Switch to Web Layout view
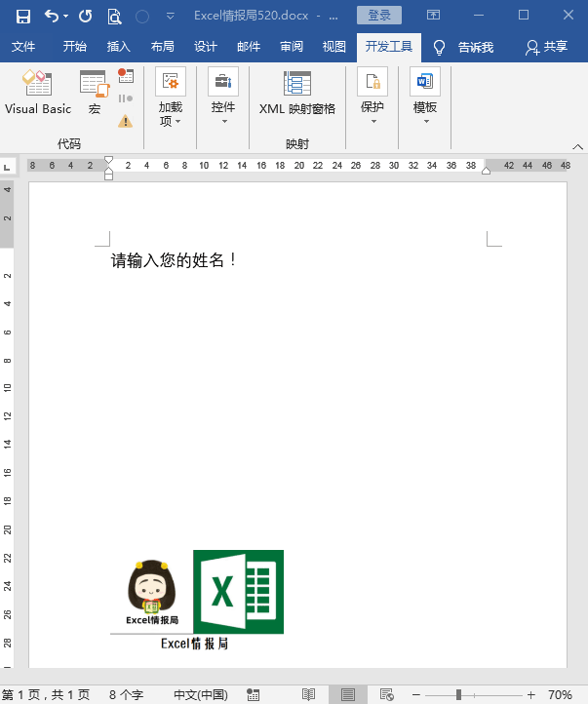 (386, 695)
